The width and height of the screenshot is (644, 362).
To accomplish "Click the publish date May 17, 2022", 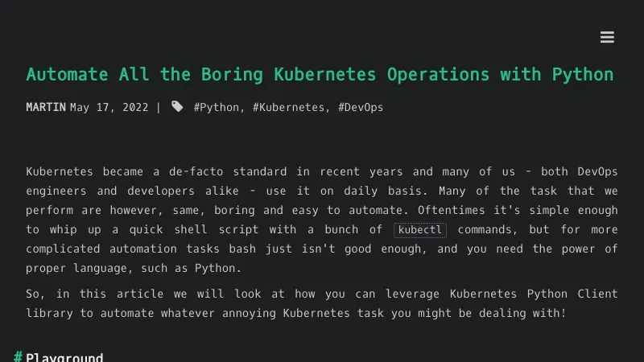I will point(109,107).
